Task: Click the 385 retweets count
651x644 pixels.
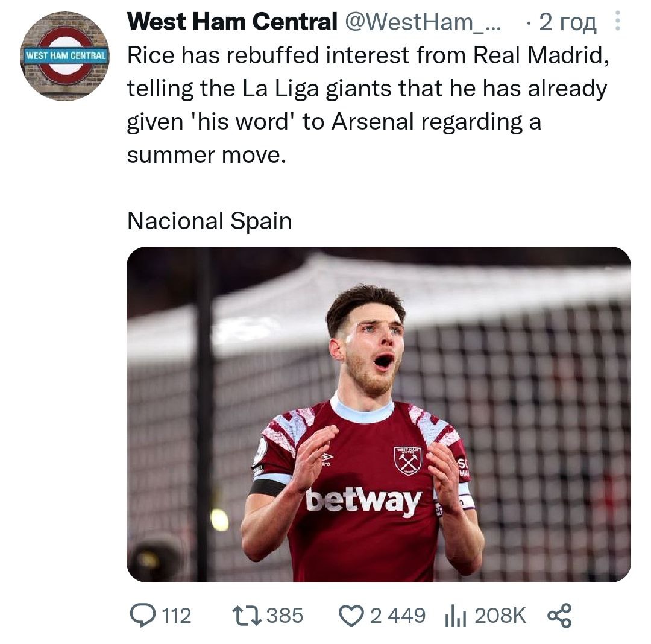Action: [285, 616]
